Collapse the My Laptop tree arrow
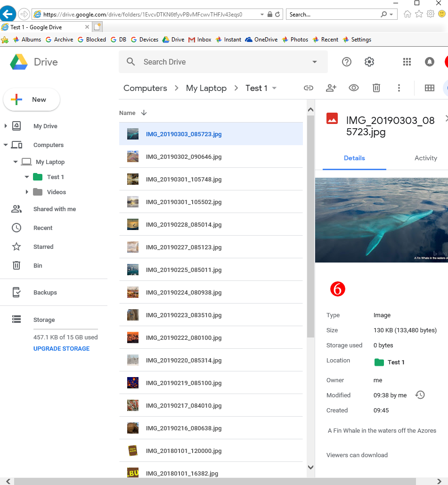 [x=16, y=162]
